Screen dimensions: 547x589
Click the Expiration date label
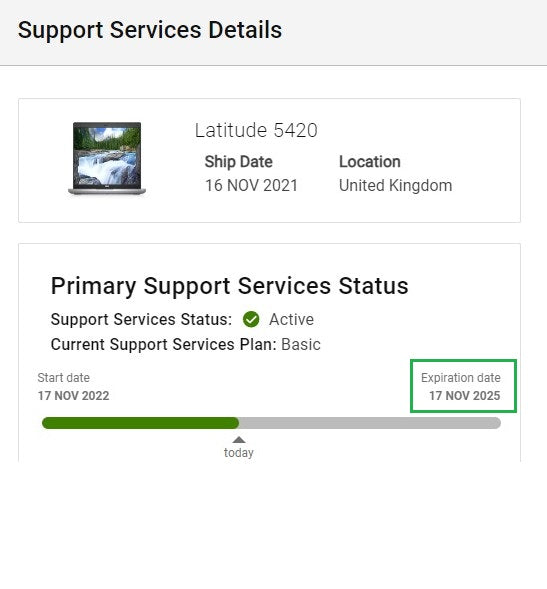461,378
